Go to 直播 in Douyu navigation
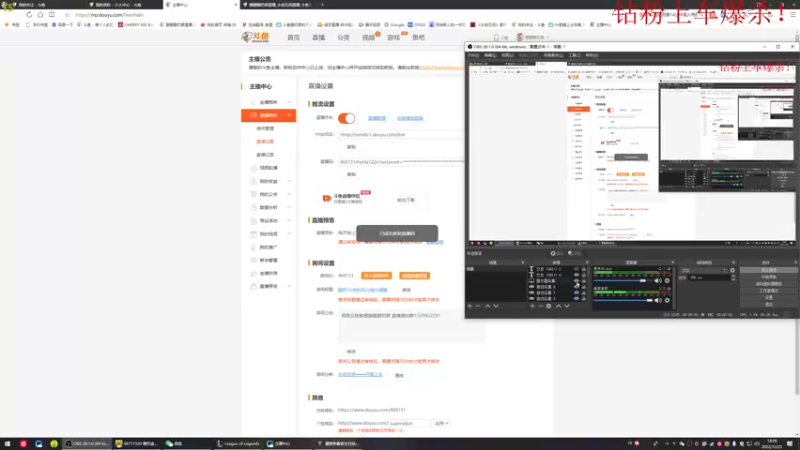The width and height of the screenshot is (800, 450). click(x=318, y=37)
